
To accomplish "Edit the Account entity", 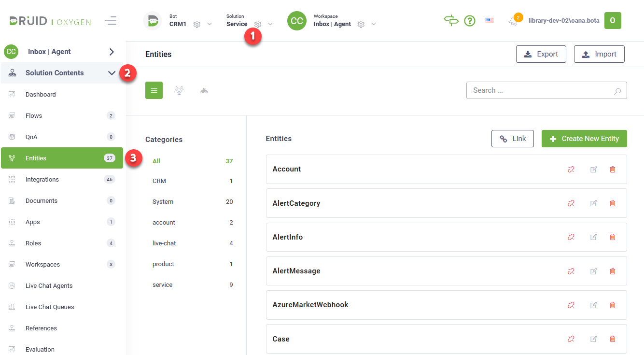I will point(594,169).
